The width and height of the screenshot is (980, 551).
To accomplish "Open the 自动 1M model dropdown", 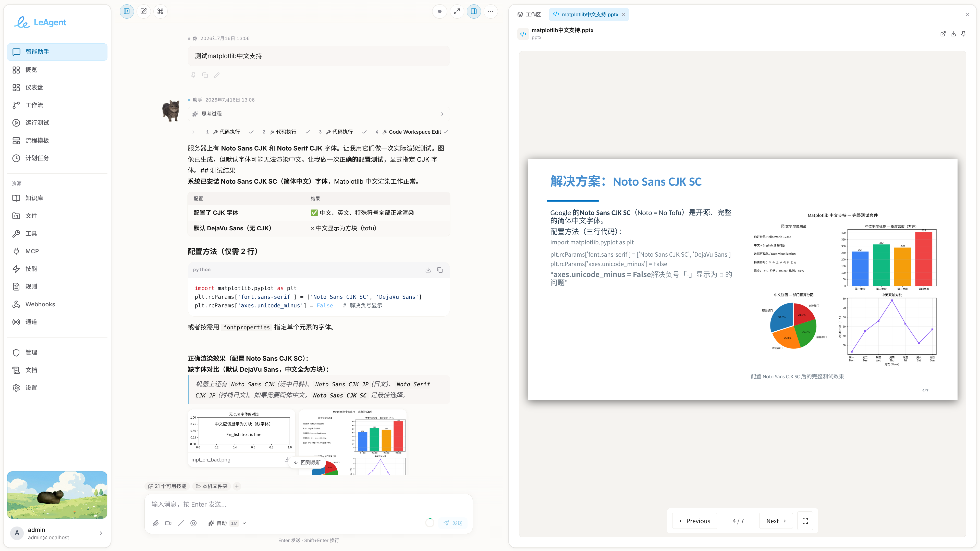I will coord(227,523).
